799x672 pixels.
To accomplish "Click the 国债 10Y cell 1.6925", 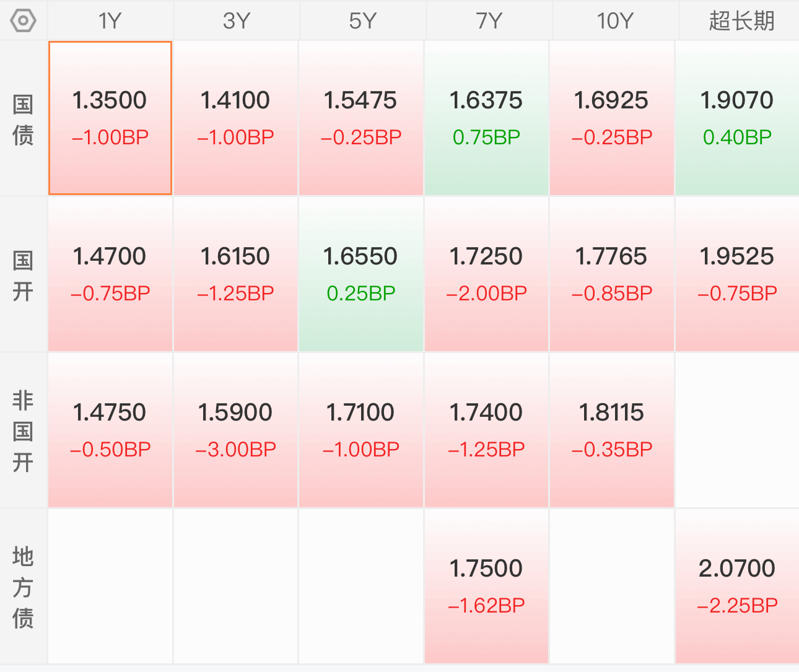I will point(611,118).
